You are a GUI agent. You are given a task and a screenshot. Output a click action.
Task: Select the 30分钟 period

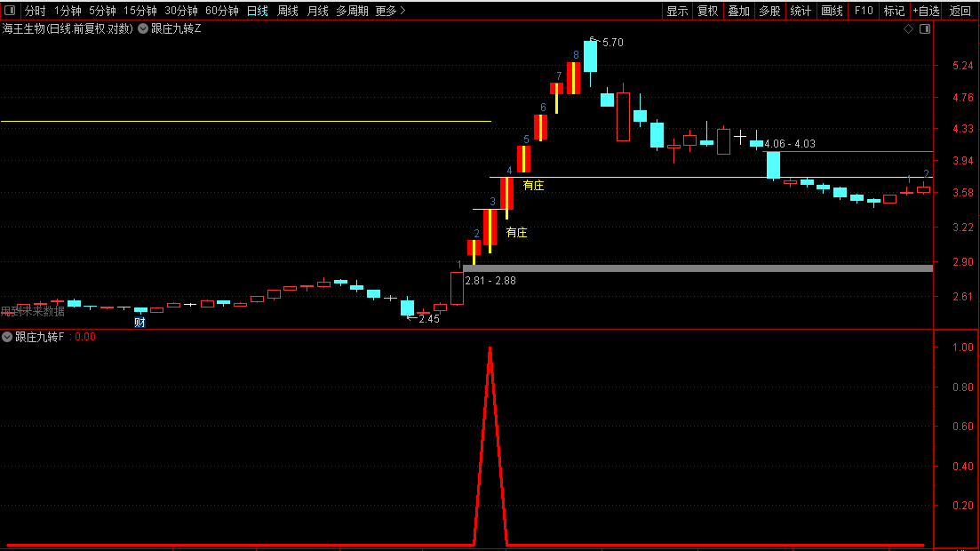(x=181, y=11)
